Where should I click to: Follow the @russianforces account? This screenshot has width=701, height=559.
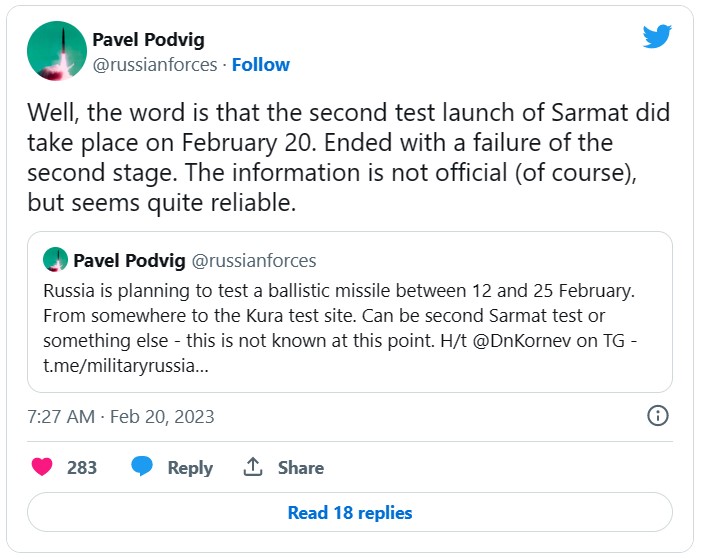click(260, 65)
